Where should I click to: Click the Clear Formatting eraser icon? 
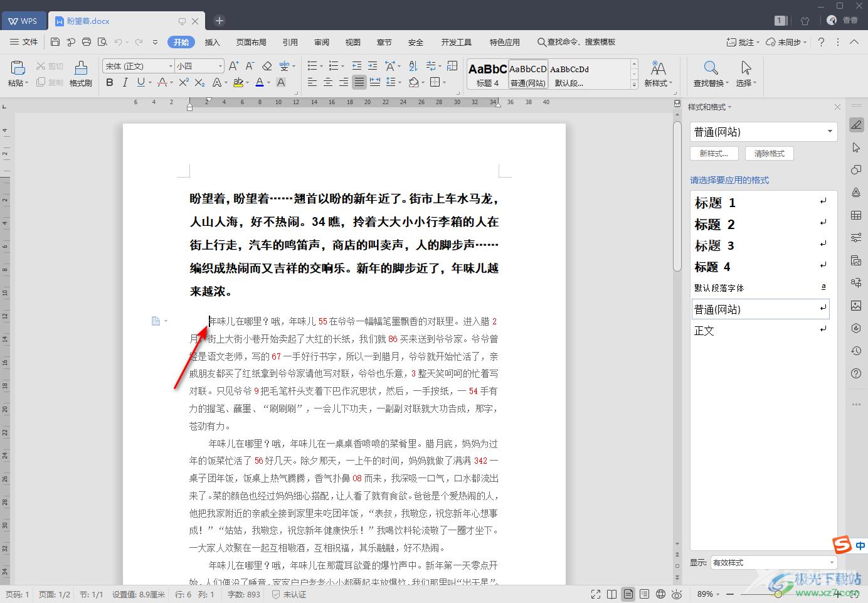pyautogui.click(x=267, y=65)
